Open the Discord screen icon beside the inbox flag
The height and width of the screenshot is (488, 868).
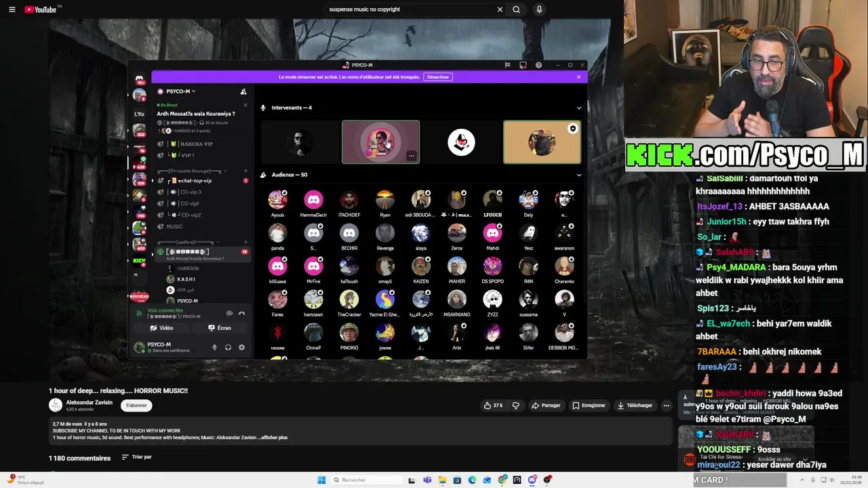[523, 65]
